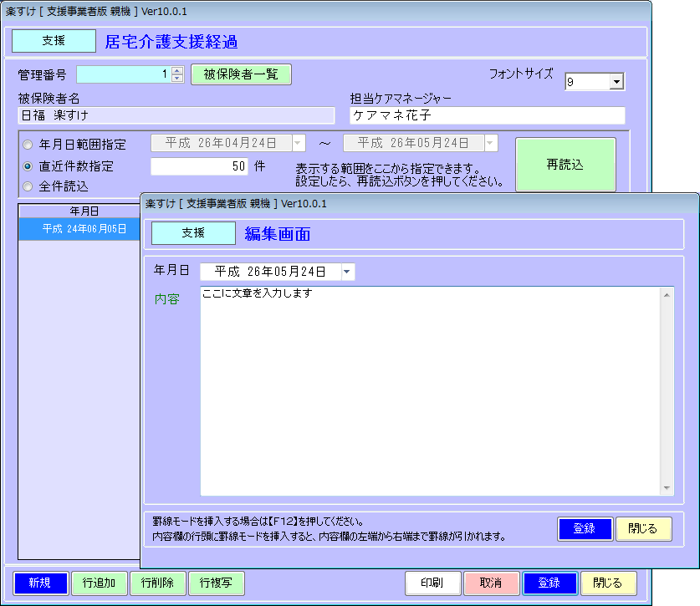Click the 担当ケアマネージャー field ケアマネ花子
Viewport: 700px width, 606px height.
click(488, 115)
